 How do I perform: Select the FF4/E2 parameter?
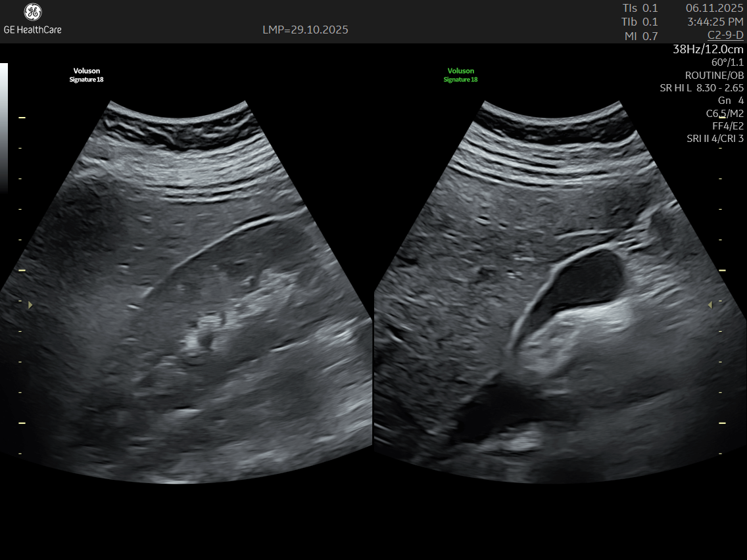728,126
